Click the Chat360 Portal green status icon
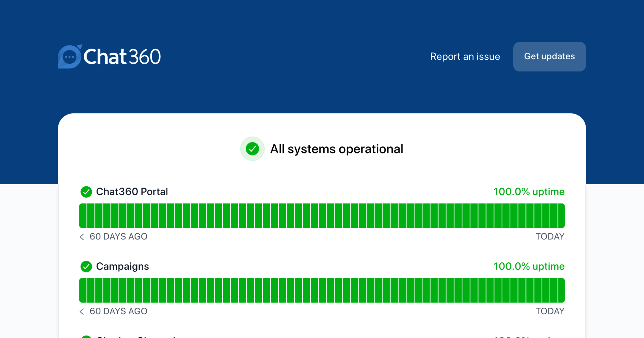This screenshot has height=338, width=644. [86, 192]
